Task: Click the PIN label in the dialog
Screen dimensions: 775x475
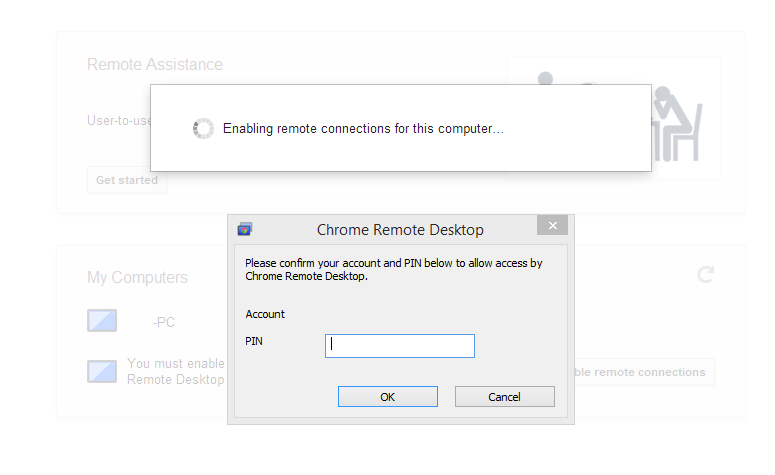Action: (254, 342)
